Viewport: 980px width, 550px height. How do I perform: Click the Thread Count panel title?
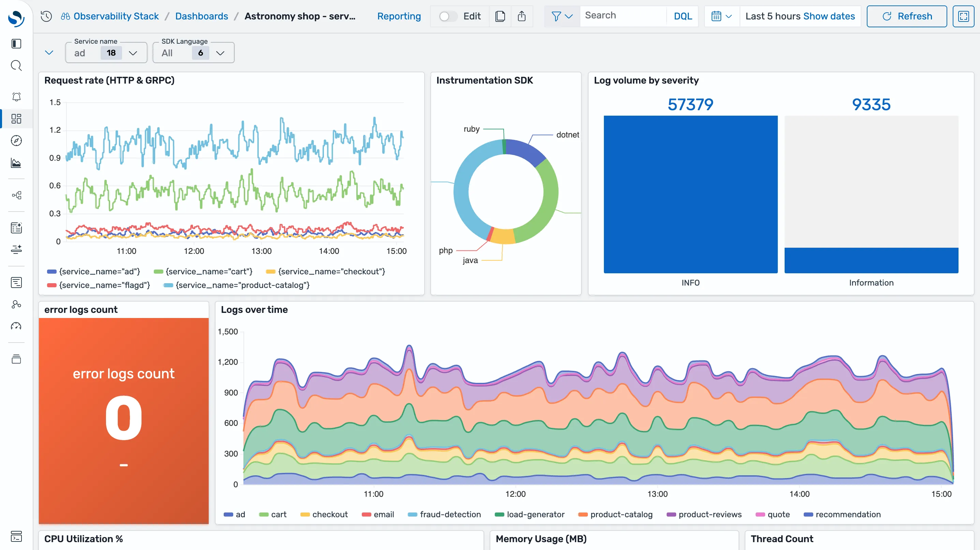tap(782, 539)
